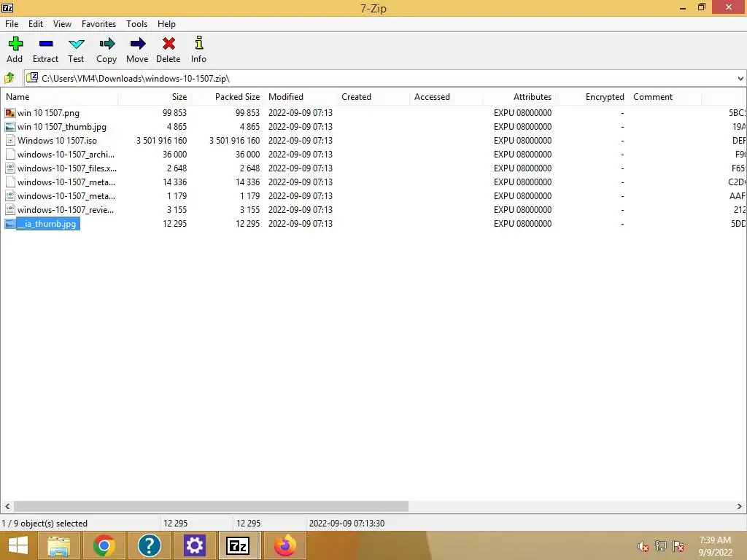
Task: Sort by the Encrypted column header
Action: tap(592, 97)
